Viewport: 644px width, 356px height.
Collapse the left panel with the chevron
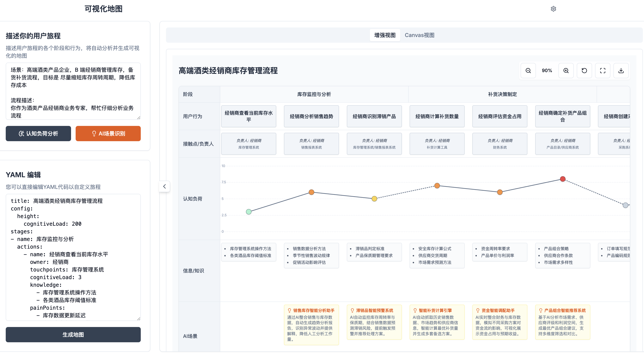click(164, 186)
